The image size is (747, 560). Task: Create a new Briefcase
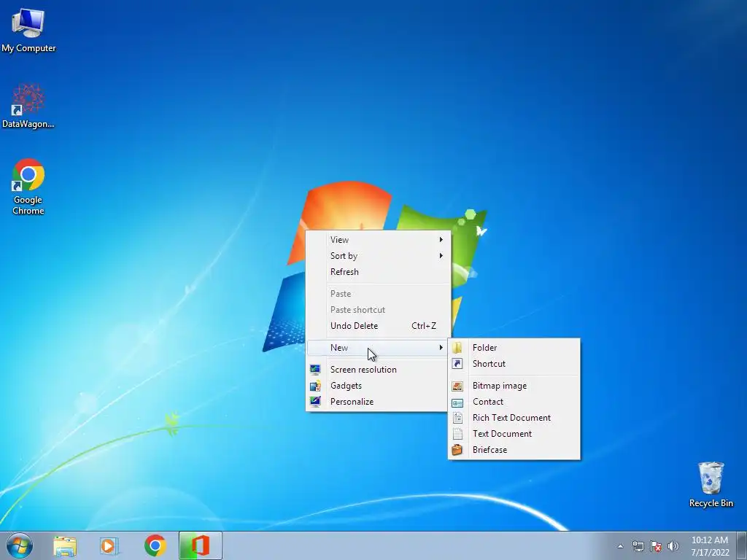coord(514,449)
